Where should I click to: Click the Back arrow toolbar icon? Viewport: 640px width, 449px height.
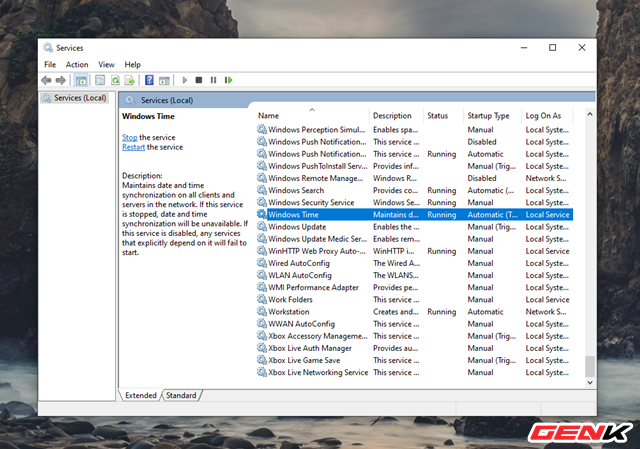pos(46,80)
